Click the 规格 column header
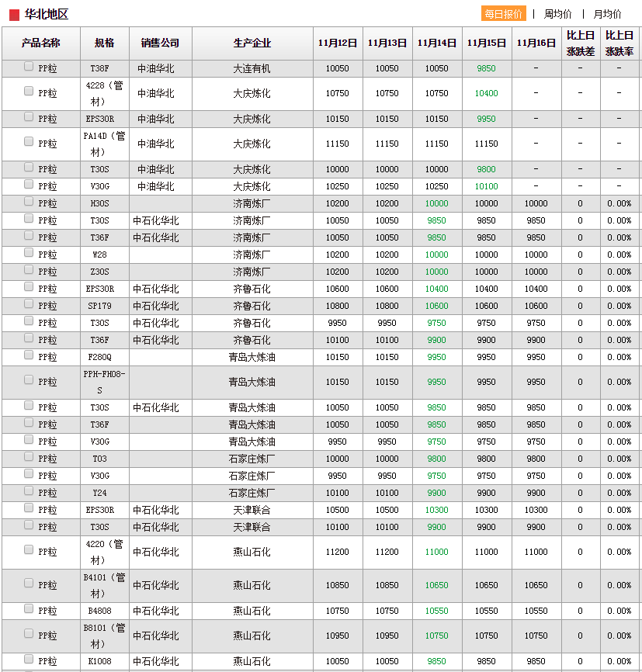This screenshot has width=642, height=672. click(x=105, y=43)
